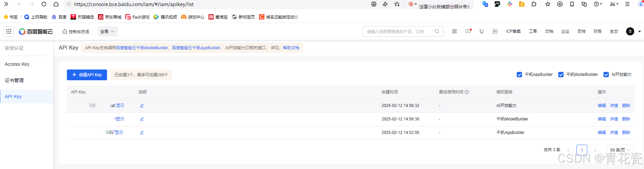This screenshot has height=169, width=644.
Task: Open the browser hamburger menu
Action: 627,4
